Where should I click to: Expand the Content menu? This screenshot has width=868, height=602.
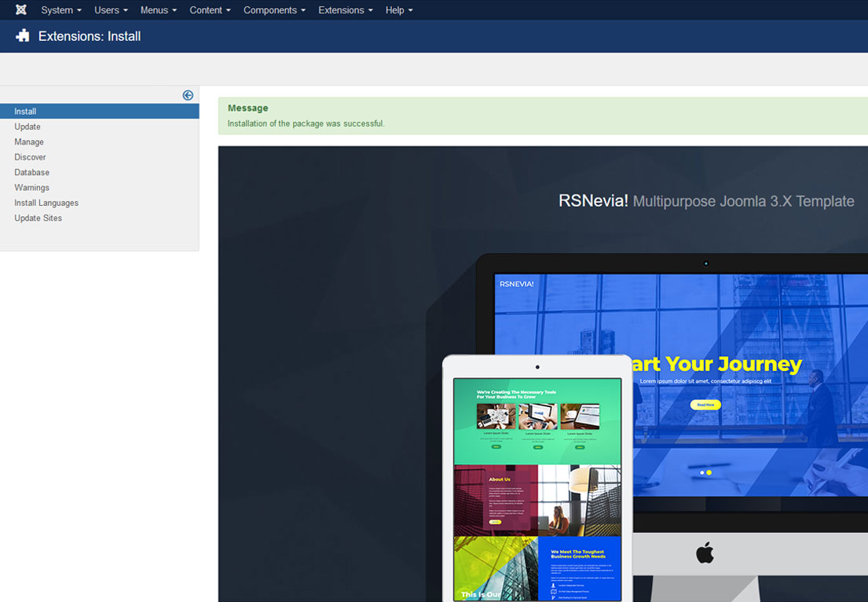coord(210,10)
